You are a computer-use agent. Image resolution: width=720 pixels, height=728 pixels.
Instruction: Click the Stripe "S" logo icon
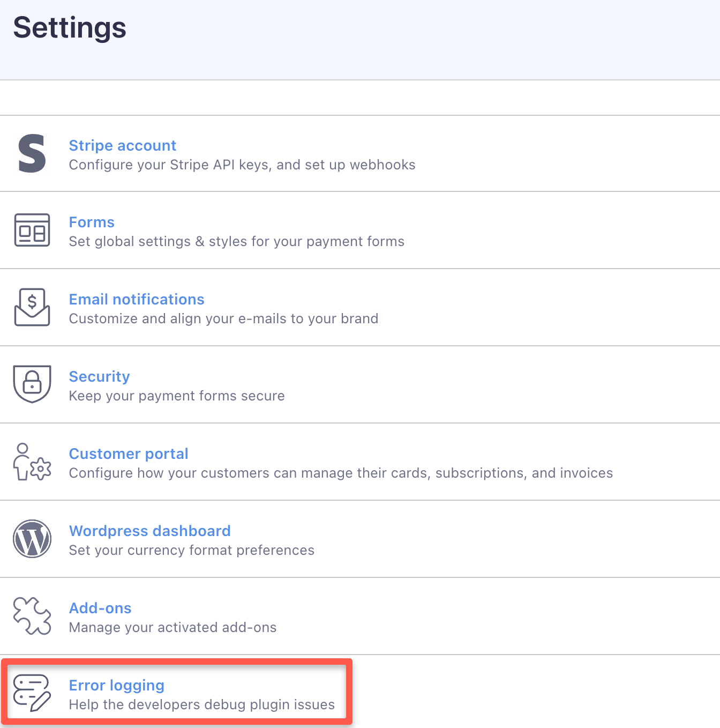tap(32, 154)
